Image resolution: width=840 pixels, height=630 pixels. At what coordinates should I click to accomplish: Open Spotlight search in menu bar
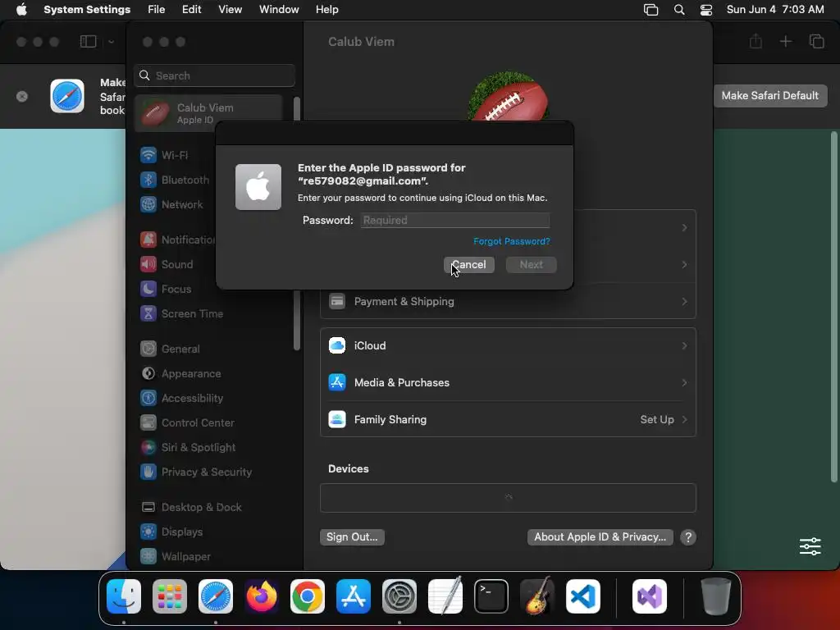click(679, 10)
